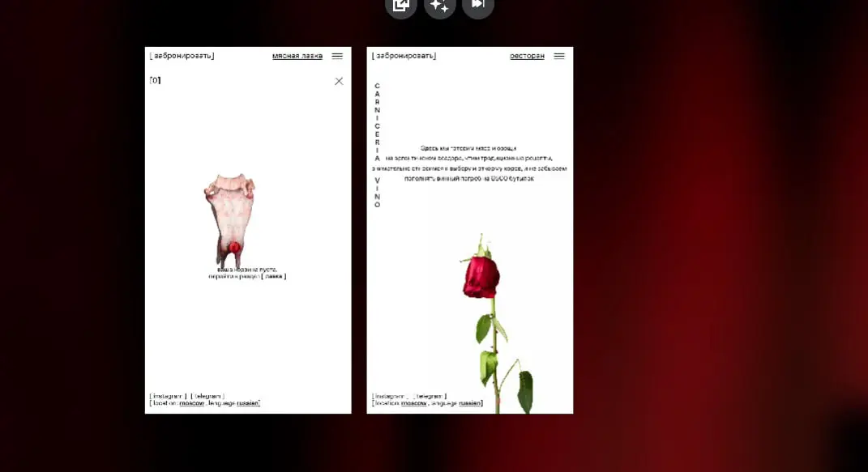
Task: Open instagram link on the right screen
Action: (391, 396)
